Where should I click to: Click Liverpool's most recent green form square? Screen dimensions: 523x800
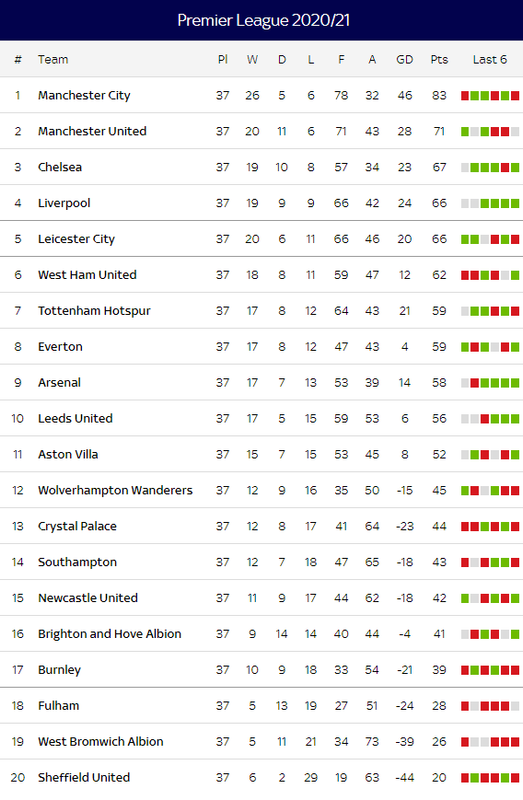pyautogui.click(x=515, y=203)
